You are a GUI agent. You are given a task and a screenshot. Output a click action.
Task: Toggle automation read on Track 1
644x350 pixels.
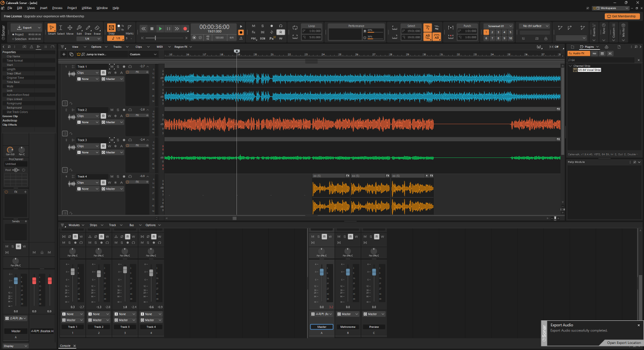click(103, 72)
